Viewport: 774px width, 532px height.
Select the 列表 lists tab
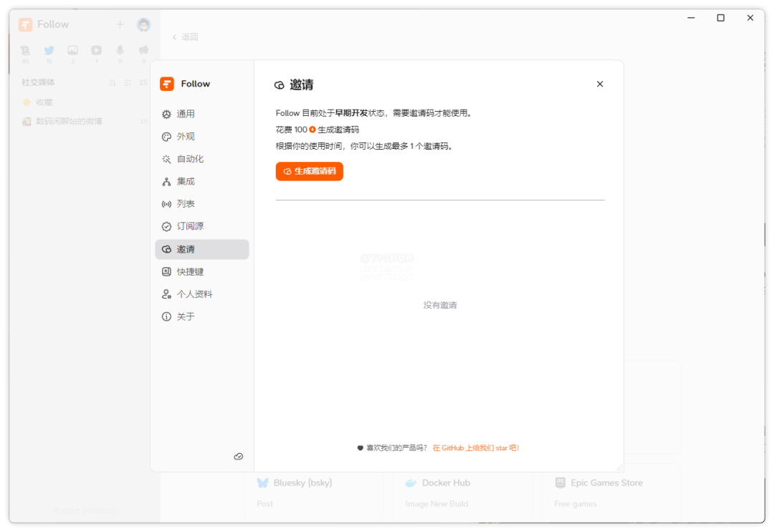coord(202,203)
